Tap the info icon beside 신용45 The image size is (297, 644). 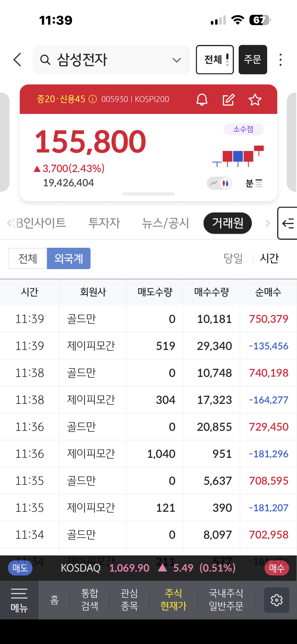tap(93, 99)
